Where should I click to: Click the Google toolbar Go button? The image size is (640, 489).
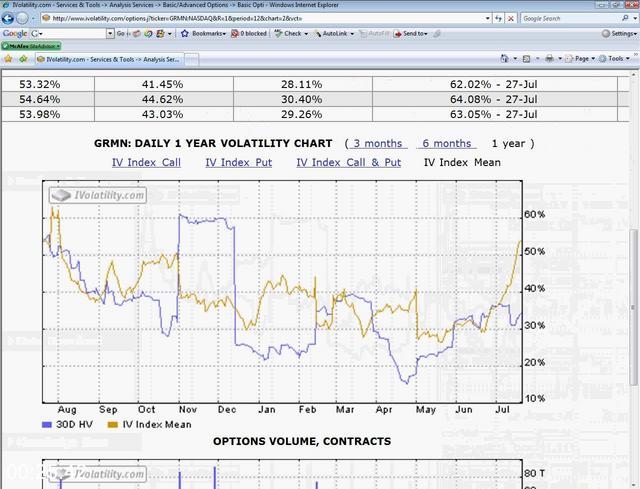[x=121, y=33]
